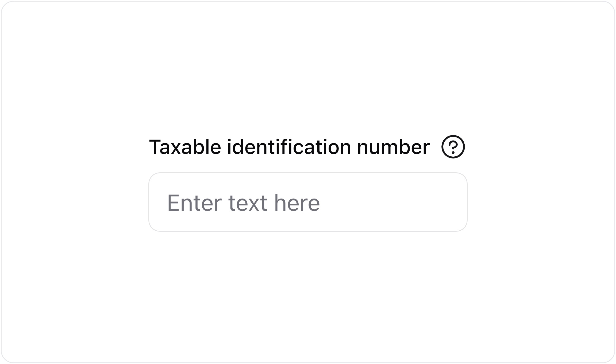Select the field label text
Screen dimensions: 616x364
click(x=289, y=147)
